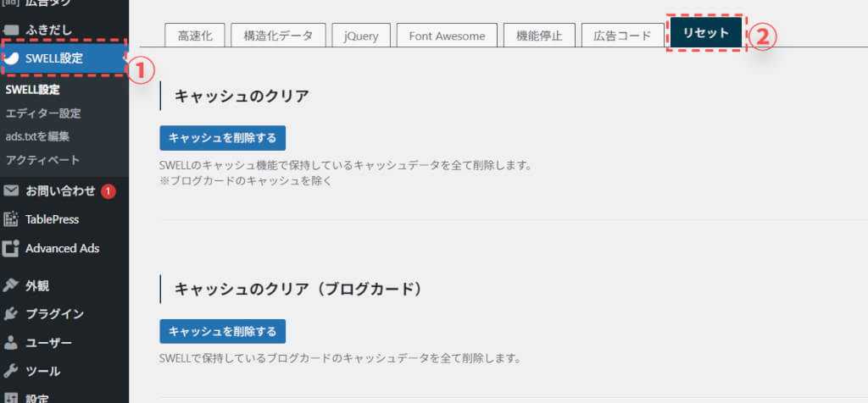Click the プラグイン plug icon
The height and width of the screenshot is (403, 868).
[x=11, y=314]
